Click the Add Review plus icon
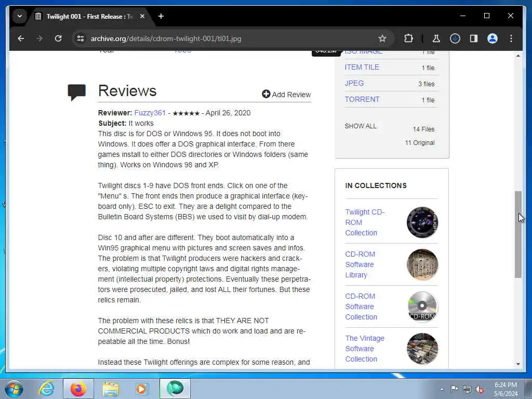This screenshot has height=399, width=532. pos(266,95)
